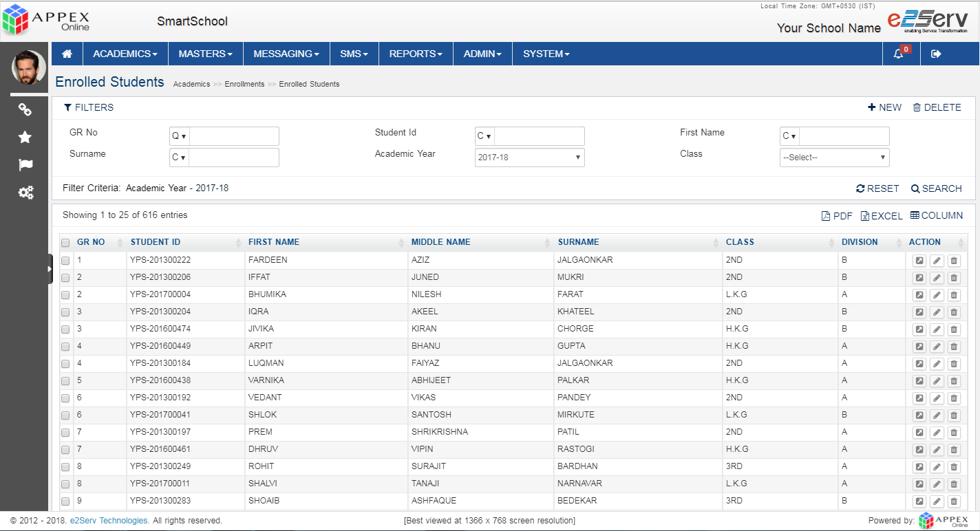Screen dimensions: 980x531
Task: Check VARNIKA's row checkbox
Action: coord(65,381)
